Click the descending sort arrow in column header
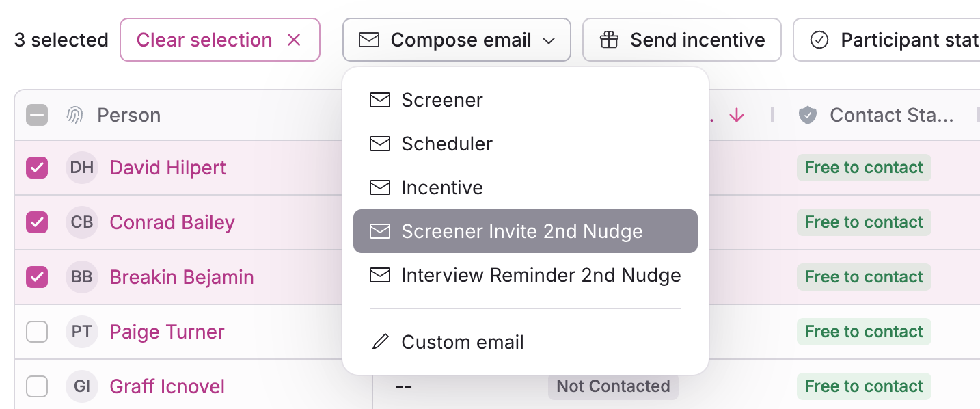The width and height of the screenshot is (980, 409). pos(736,116)
